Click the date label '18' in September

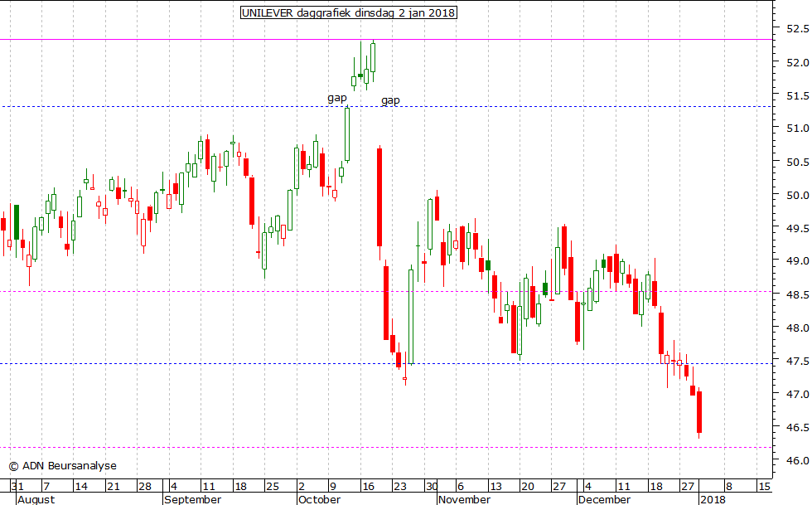pyautogui.click(x=241, y=486)
